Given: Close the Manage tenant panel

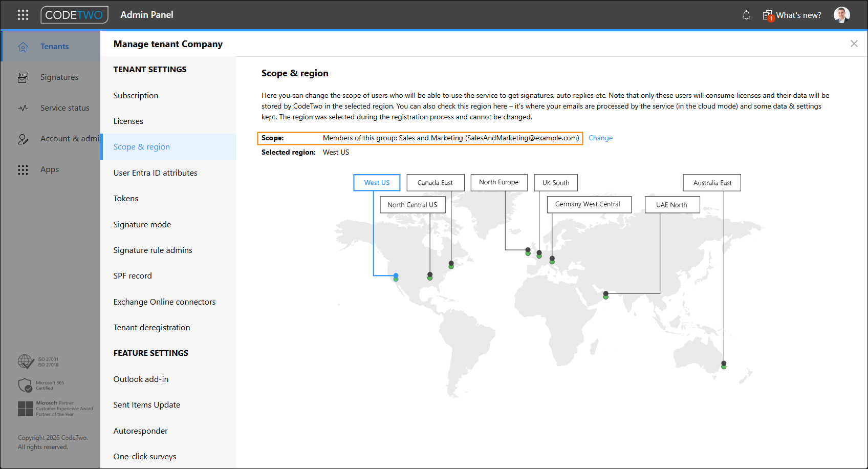Looking at the screenshot, I should pos(854,44).
